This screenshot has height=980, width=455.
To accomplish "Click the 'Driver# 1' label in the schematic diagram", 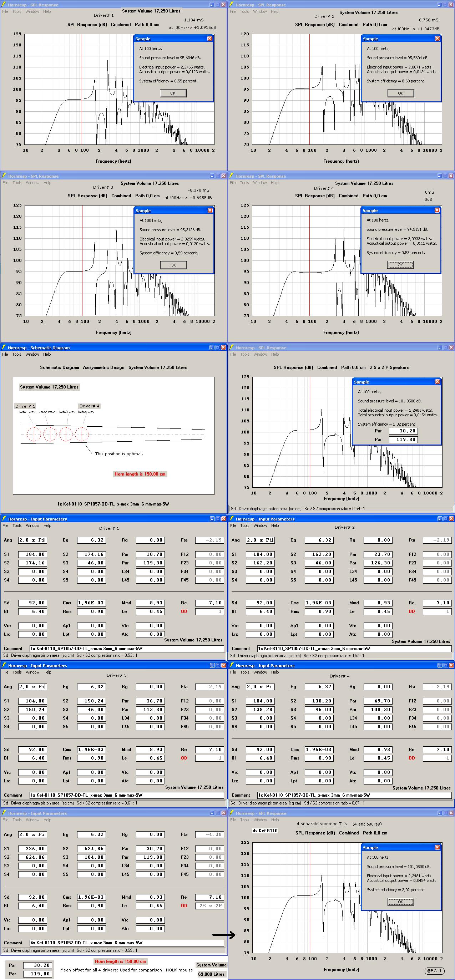I will 25,406.
